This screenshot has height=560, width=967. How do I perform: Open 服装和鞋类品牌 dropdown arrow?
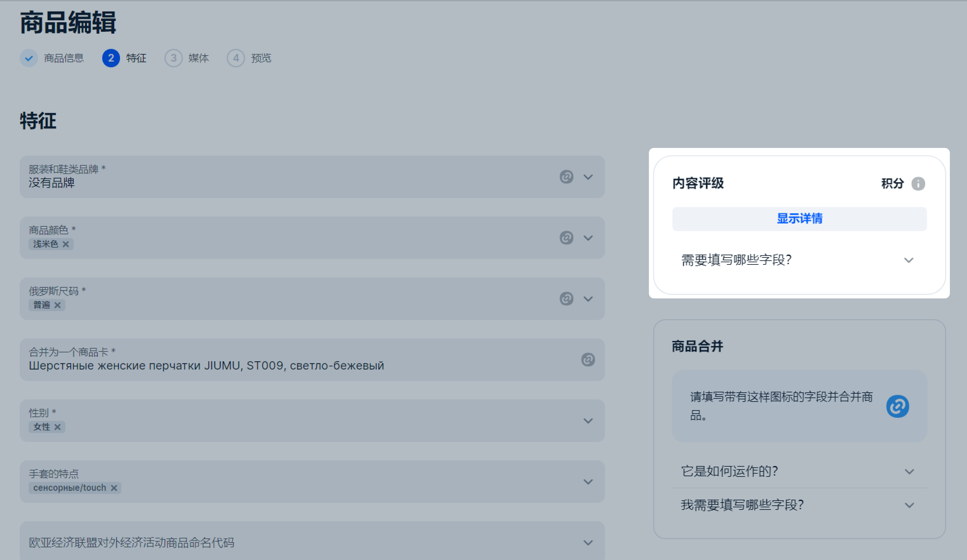pyautogui.click(x=588, y=177)
